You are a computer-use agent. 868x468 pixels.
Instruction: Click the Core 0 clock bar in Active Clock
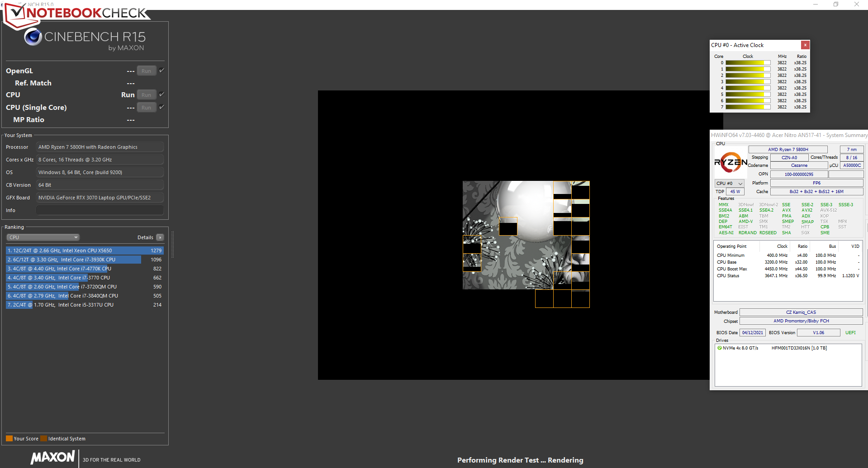(748, 63)
